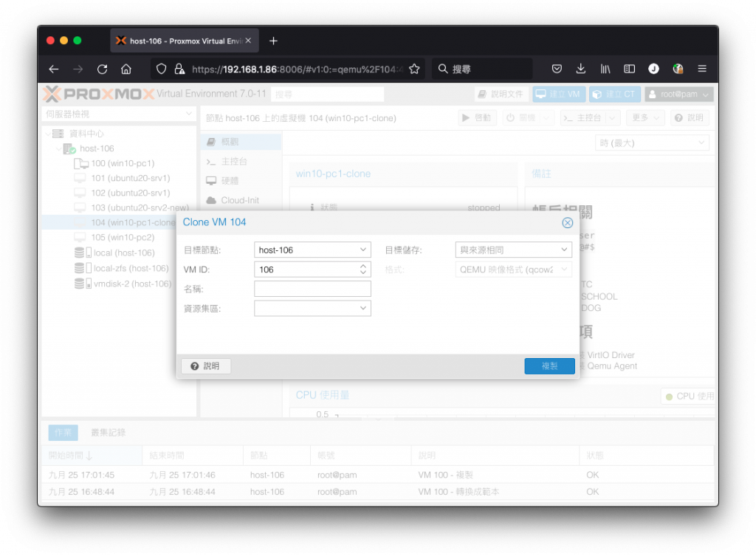Toggle the CPU 使用 chart legend
This screenshot has height=556, width=756.
[x=690, y=397]
